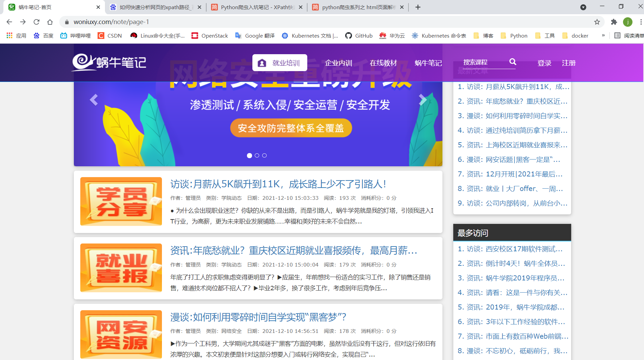644x360 pixels.
Task: Show the previous carousel banner
Action: [x=94, y=100]
